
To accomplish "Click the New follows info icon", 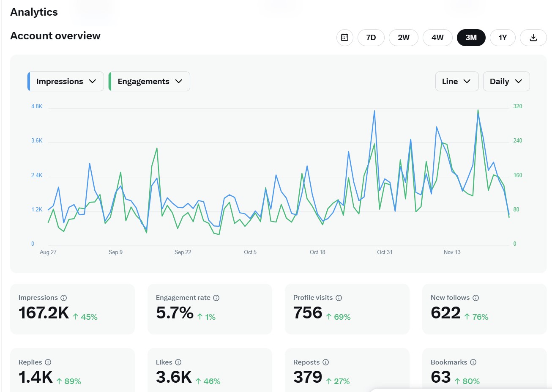I will point(476,298).
